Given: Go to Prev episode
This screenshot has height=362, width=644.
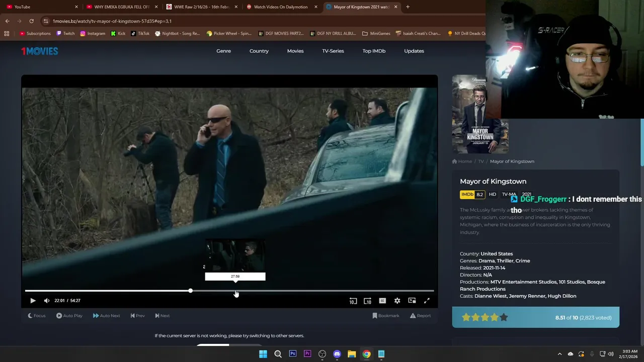Looking at the screenshot, I should (137, 316).
